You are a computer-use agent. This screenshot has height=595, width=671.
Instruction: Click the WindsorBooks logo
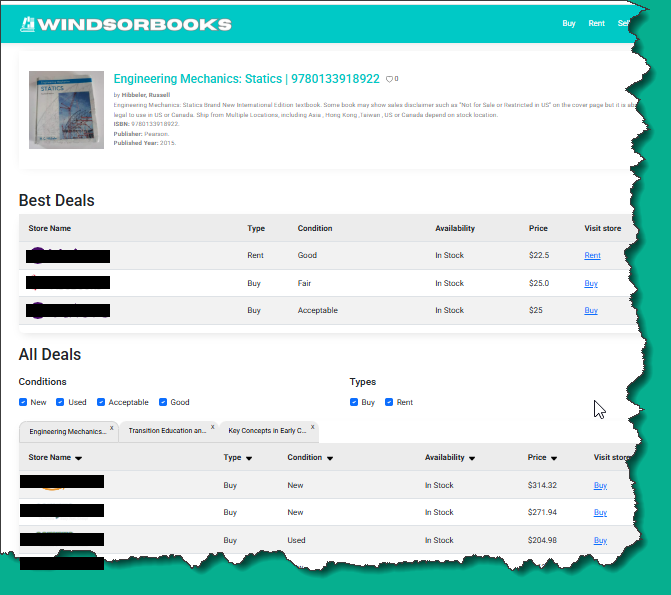pyautogui.click(x=125, y=24)
